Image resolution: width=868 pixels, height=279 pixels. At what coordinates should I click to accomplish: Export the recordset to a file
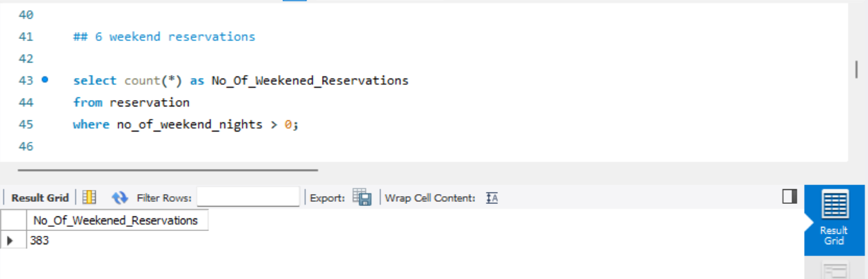coord(362,198)
